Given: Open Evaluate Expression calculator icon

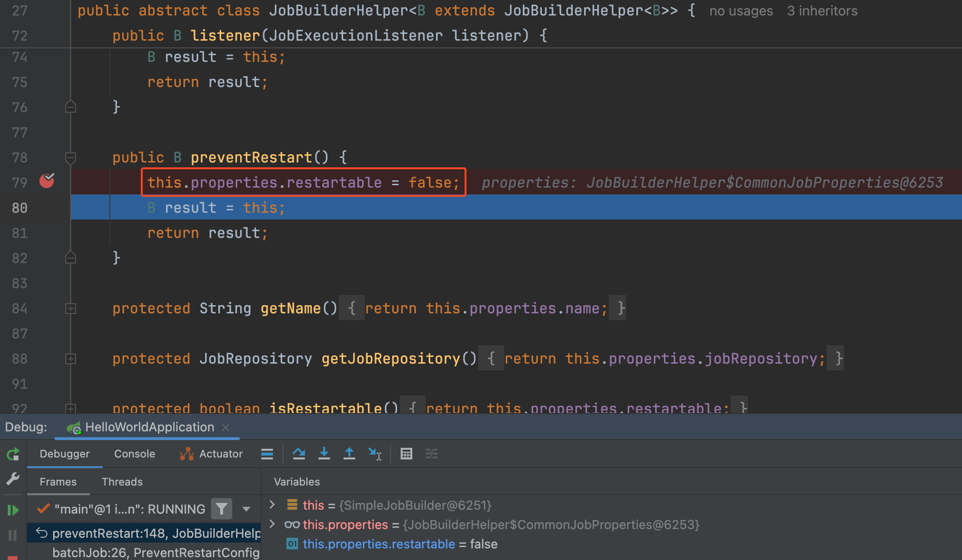Looking at the screenshot, I should pos(406,454).
